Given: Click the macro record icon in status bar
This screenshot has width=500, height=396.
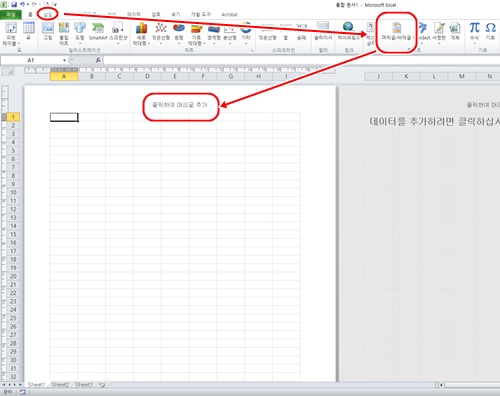Looking at the screenshot, I should pyautogui.click(x=22, y=392).
